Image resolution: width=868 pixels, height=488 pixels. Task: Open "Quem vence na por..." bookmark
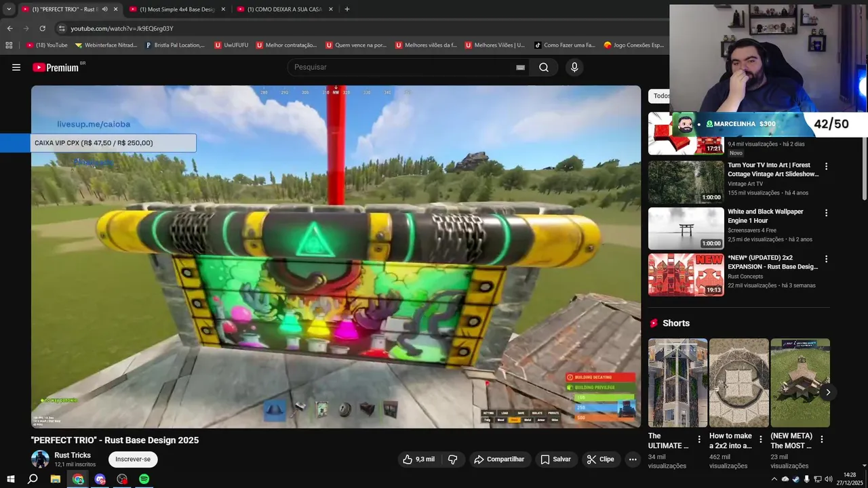tap(355, 45)
